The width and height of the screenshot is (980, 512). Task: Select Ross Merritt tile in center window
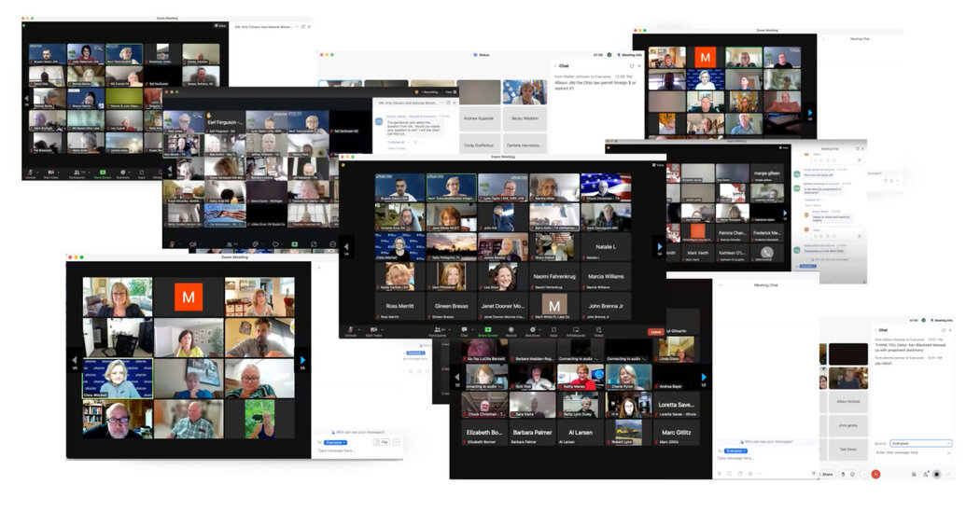point(400,307)
